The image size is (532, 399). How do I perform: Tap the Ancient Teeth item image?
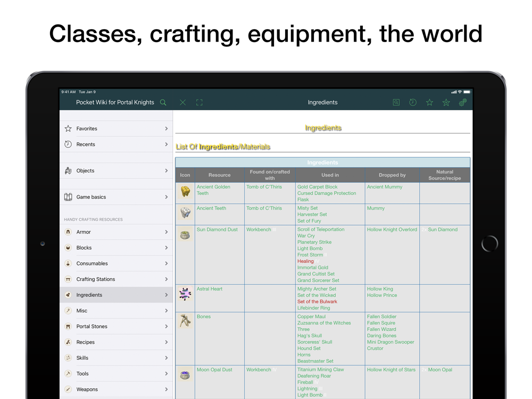click(x=185, y=213)
